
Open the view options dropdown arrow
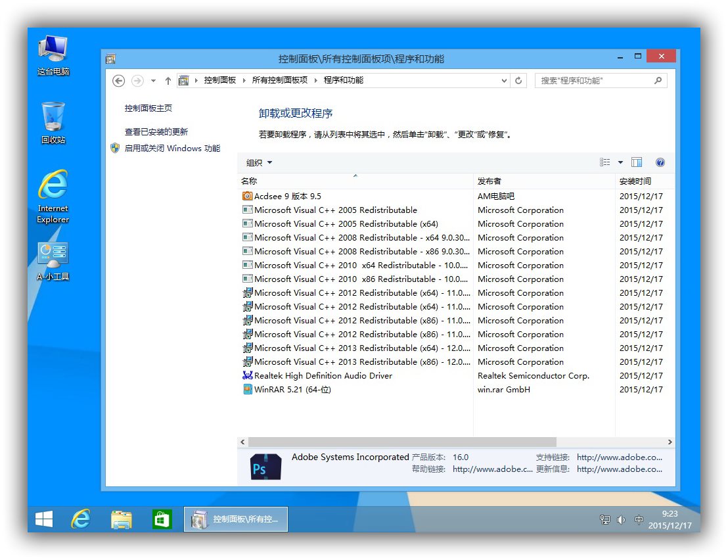point(620,162)
